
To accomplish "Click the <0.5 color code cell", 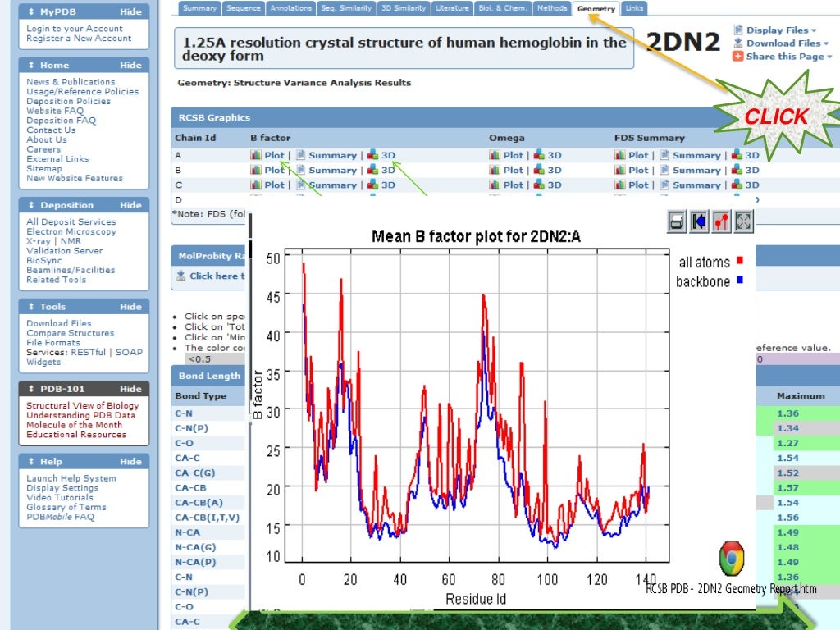I will (214, 359).
